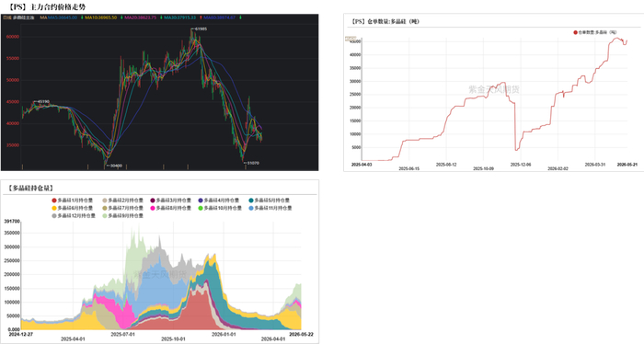Viewport: 644px width, 344px height.
Task: Click the 【多晶硅持仓量】chart title
Action: coord(30,188)
